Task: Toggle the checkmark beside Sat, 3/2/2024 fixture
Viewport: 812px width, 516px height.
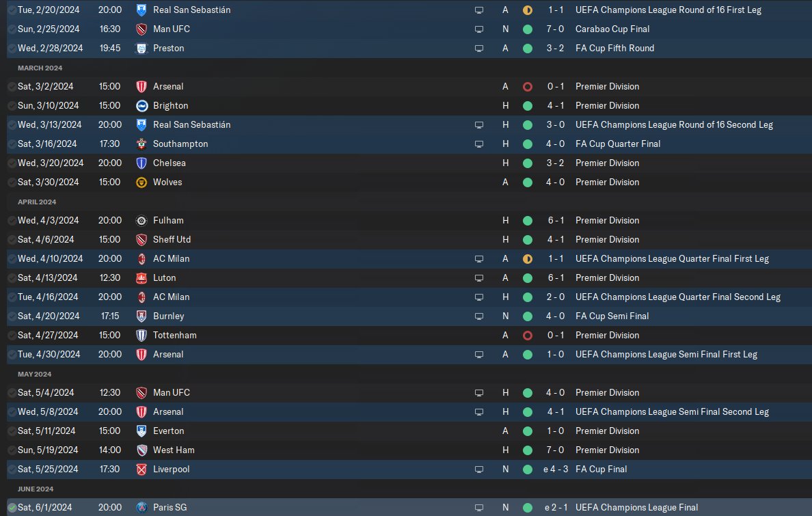Action: 12,87
